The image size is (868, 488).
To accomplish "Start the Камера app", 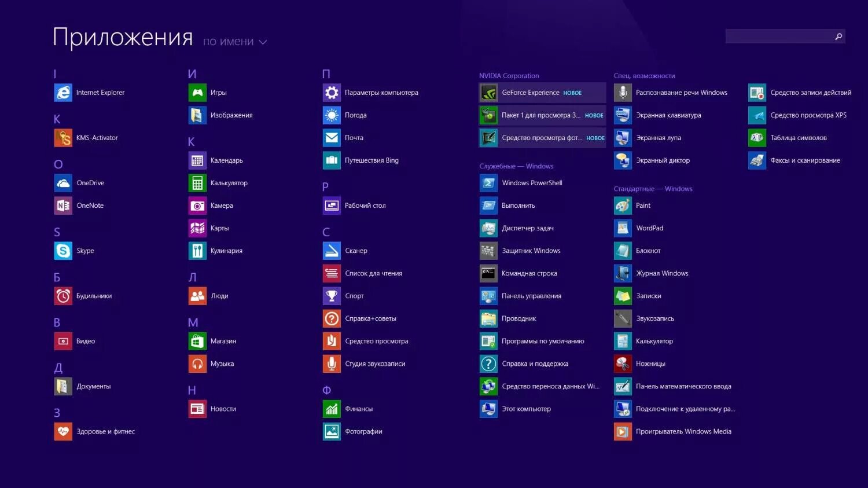I will (x=214, y=206).
